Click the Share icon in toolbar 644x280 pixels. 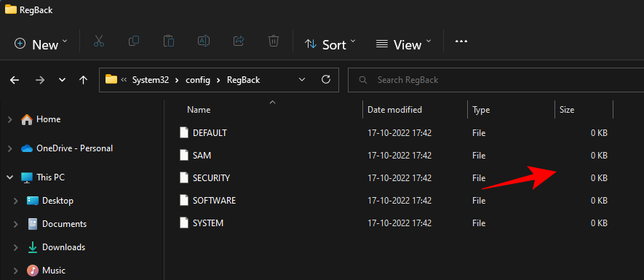pyautogui.click(x=239, y=41)
